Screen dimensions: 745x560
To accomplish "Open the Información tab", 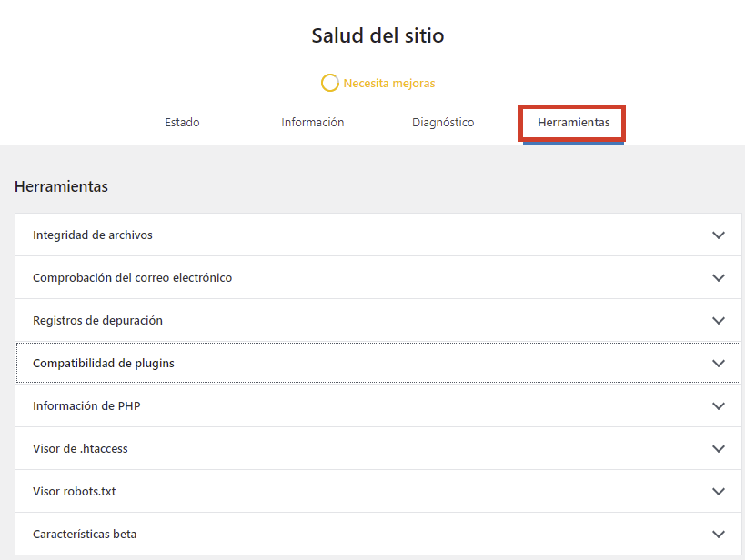I will pos(312,123).
